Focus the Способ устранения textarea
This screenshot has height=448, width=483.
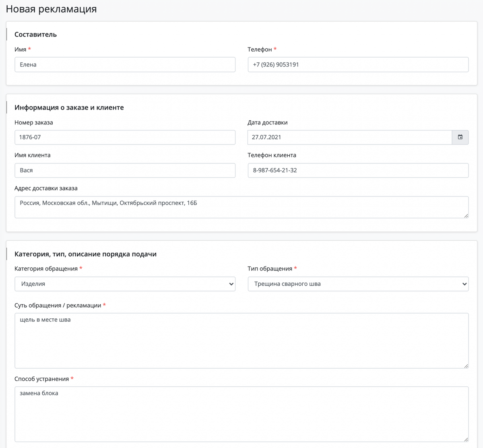[x=242, y=414]
